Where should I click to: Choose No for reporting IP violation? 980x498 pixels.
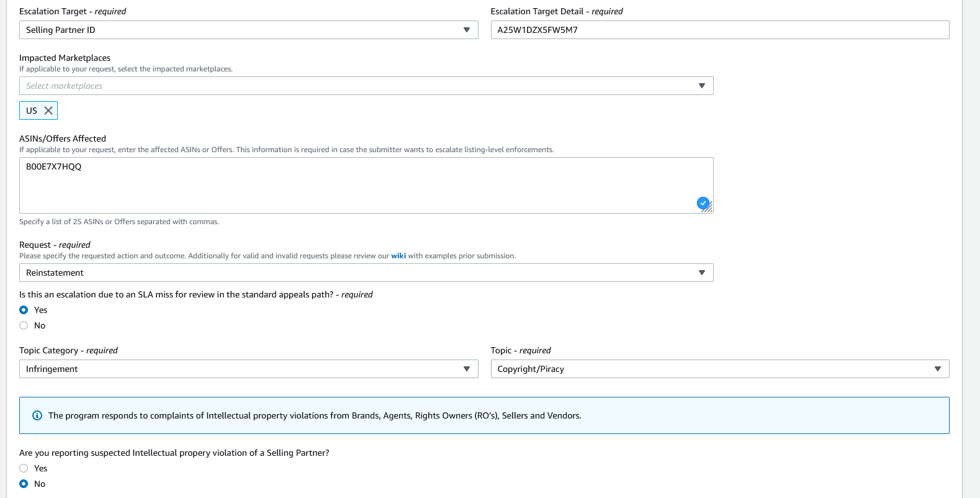pos(24,484)
